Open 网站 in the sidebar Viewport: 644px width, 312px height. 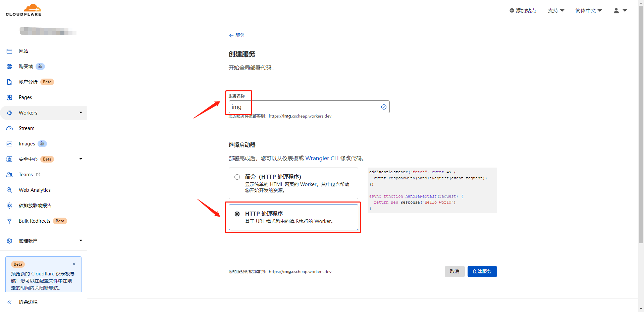[x=23, y=51]
